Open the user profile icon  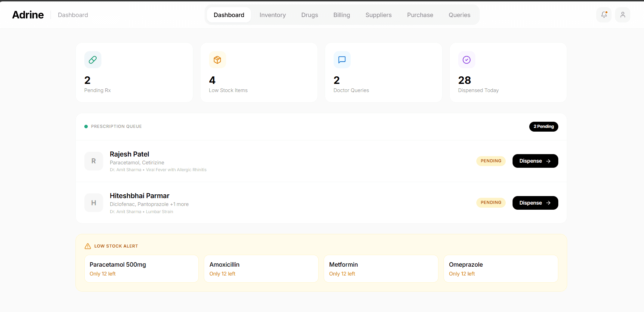pos(623,15)
